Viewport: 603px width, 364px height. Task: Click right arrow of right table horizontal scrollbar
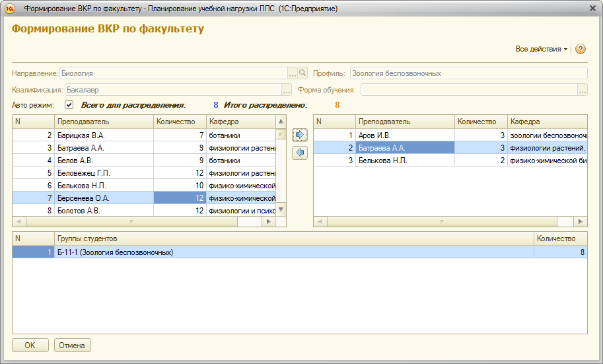coord(581,221)
